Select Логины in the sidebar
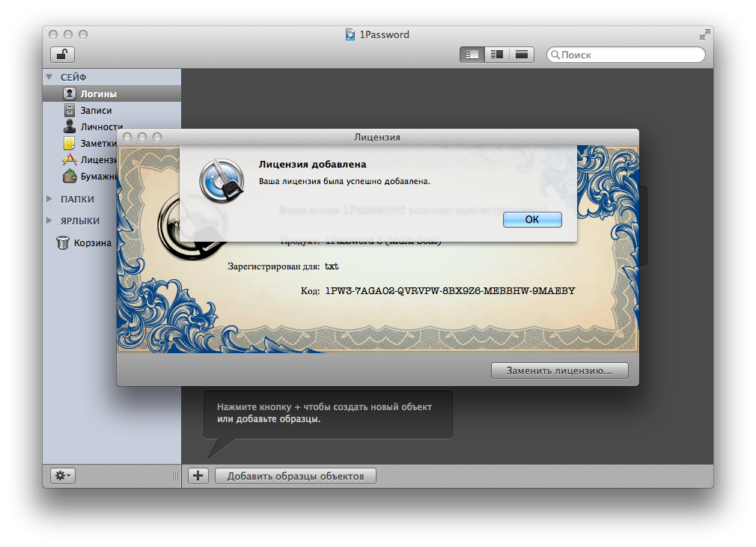756x547 pixels. pos(98,94)
